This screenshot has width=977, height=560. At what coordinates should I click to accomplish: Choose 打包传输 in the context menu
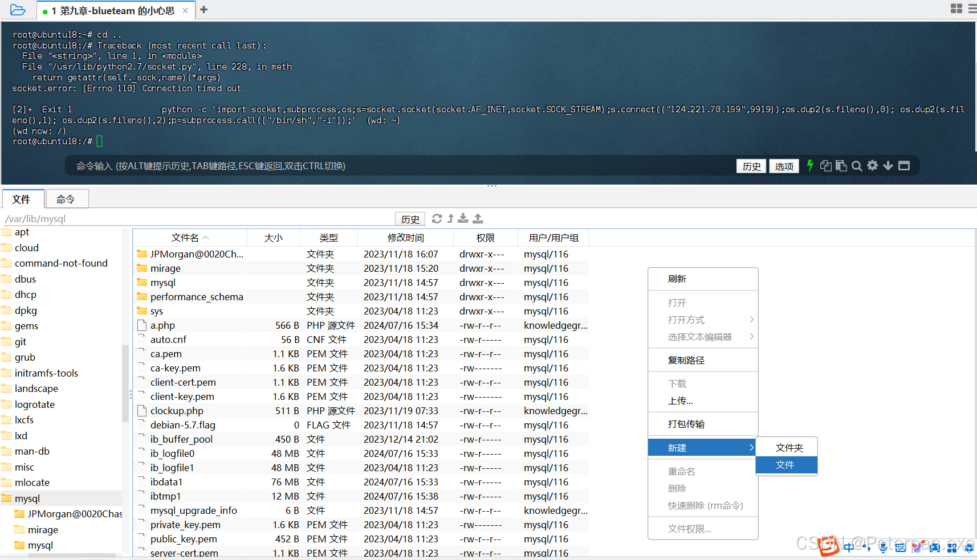pos(703,424)
